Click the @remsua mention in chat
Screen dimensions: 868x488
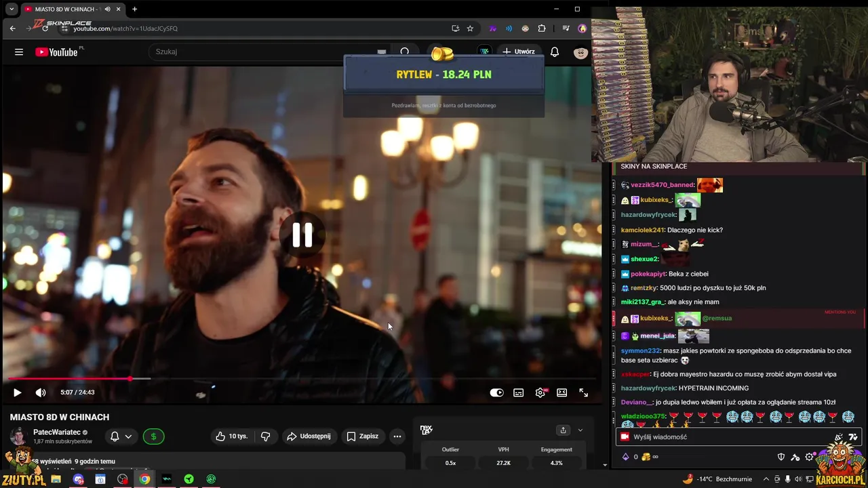coord(717,318)
